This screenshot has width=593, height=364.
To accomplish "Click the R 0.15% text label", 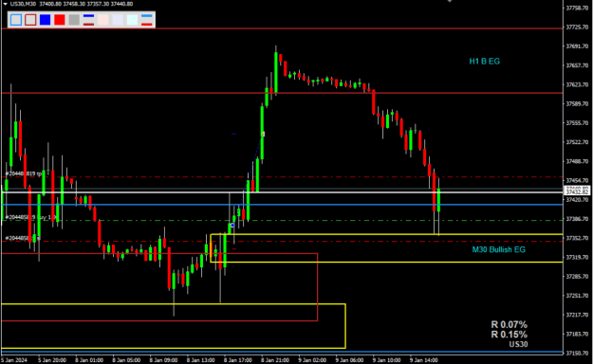I will click(x=510, y=334).
